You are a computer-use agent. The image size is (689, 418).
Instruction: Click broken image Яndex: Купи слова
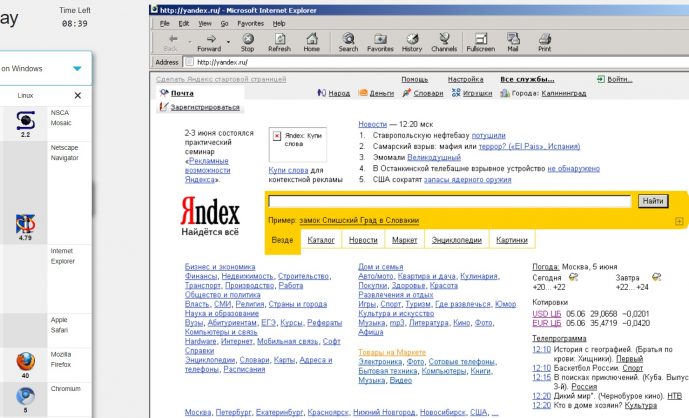tap(297, 144)
